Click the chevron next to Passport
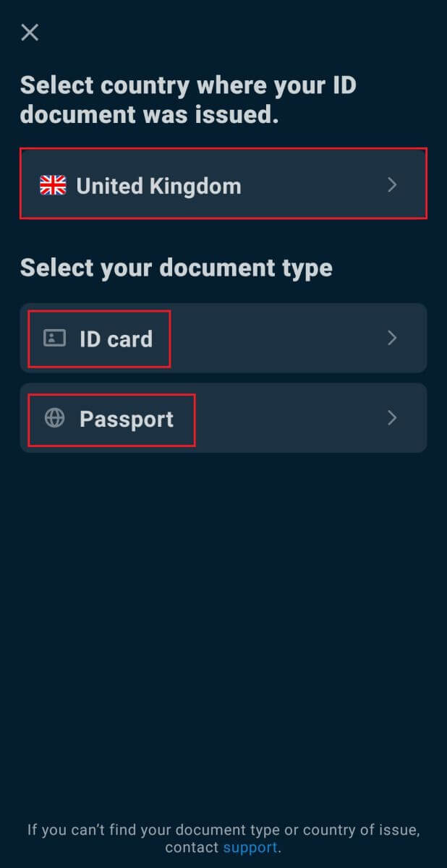 click(392, 418)
